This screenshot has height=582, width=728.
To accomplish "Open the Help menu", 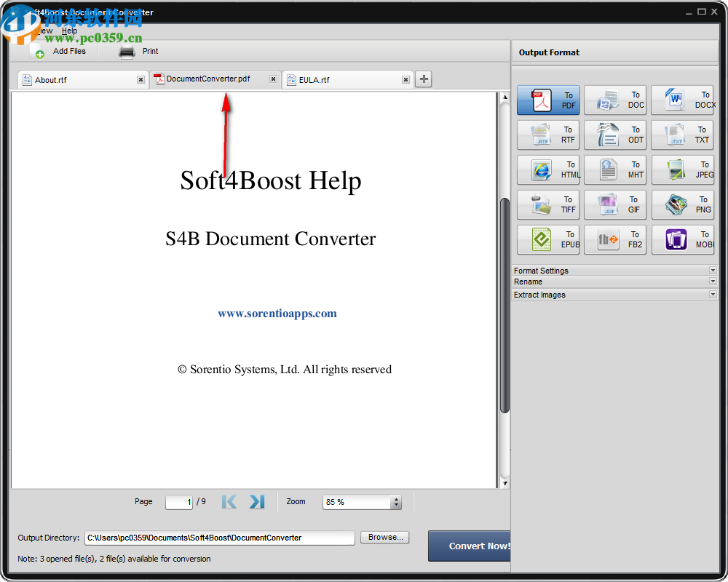I will [69, 31].
